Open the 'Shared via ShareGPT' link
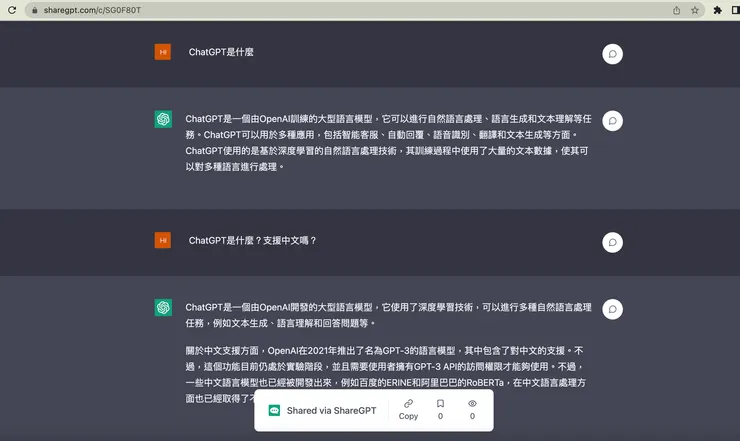Viewport: 740px width, 441px height. tap(331, 410)
